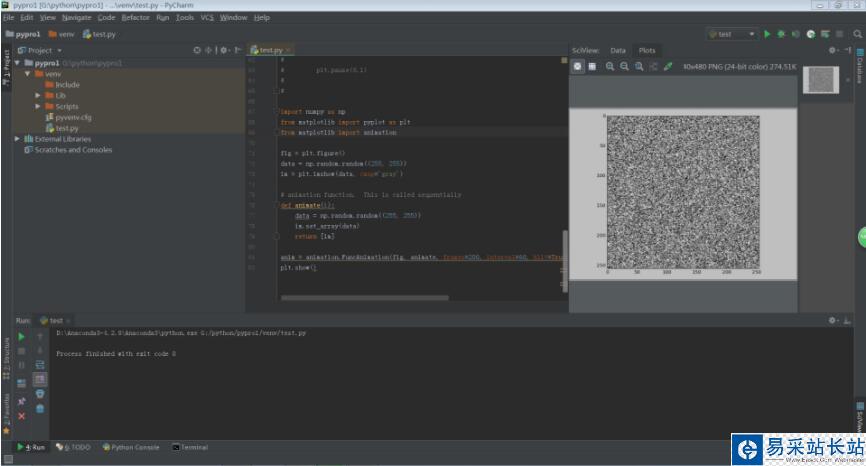
Task: Click the editor vertical scrollbar
Action: tap(564, 261)
